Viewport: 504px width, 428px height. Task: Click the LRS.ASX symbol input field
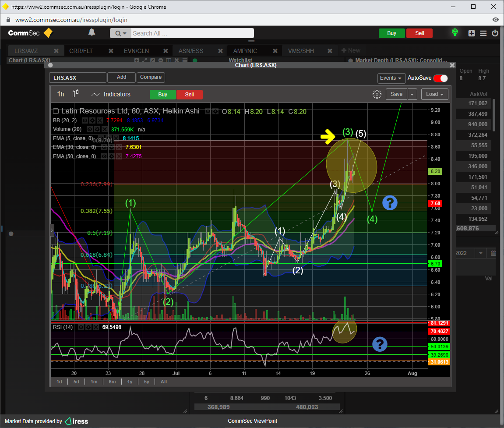(x=78, y=78)
